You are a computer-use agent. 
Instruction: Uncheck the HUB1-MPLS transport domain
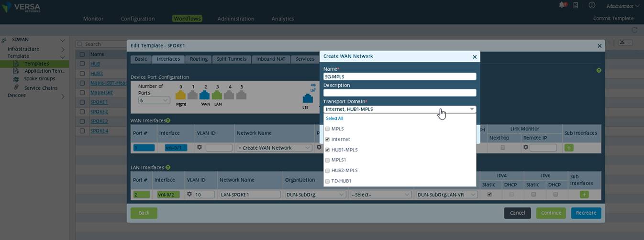[327, 150]
